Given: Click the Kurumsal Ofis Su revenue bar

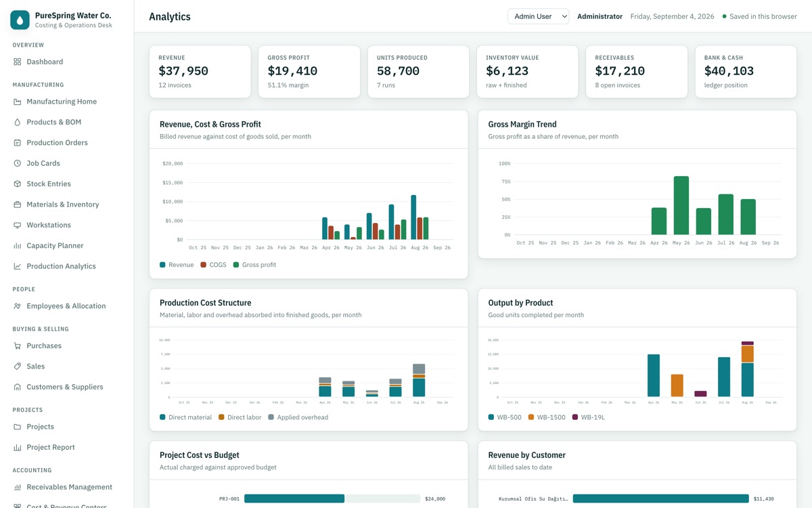Looking at the screenshot, I should coord(660,499).
